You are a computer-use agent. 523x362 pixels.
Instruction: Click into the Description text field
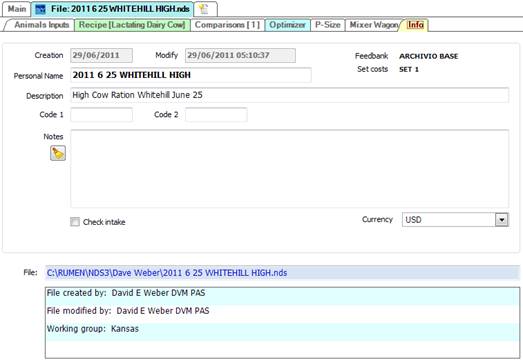[290, 95]
